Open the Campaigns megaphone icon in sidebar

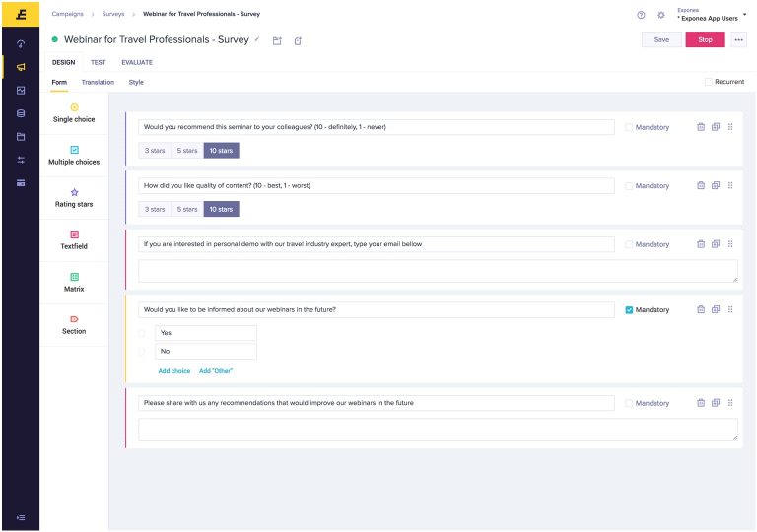pos(21,67)
